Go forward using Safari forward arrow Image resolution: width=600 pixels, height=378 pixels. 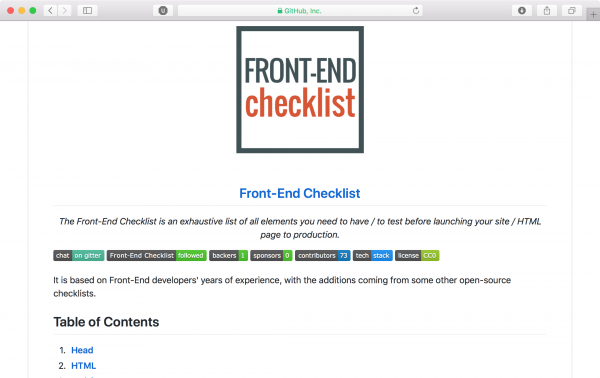[x=65, y=10]
